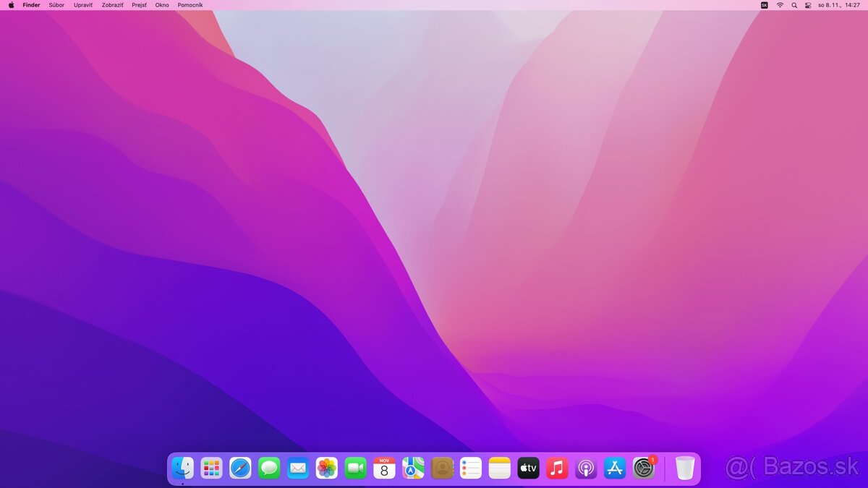Viewport: 868px width, 488px height.
Task: Open the Súbor menu
Action: tap(56, 5)
